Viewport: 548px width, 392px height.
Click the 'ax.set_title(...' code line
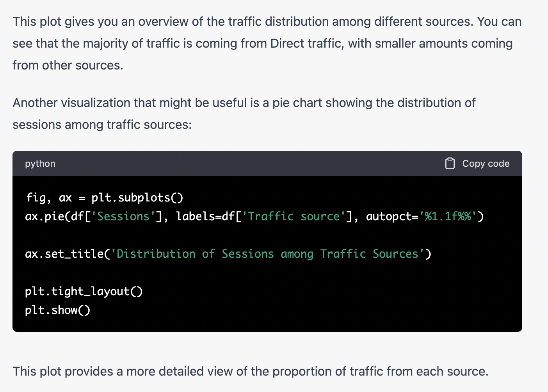coord(228,254)
